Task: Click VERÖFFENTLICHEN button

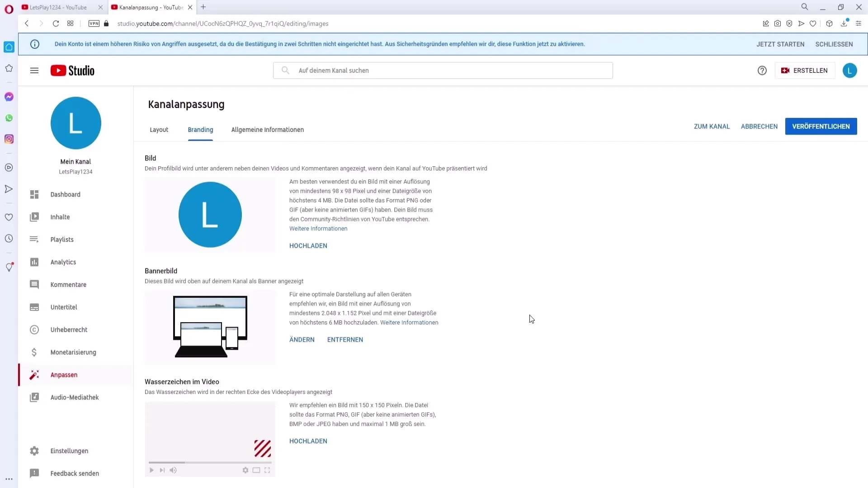Action: [x=821, y=127]
